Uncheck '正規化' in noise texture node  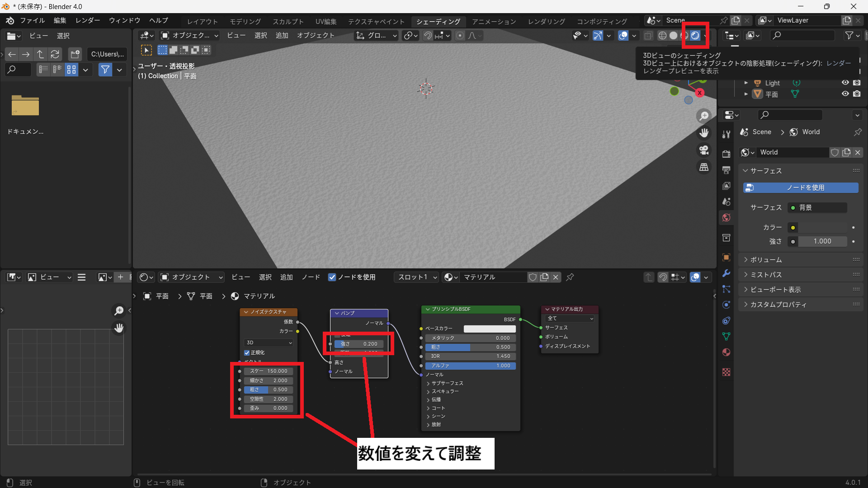(247, 353)
